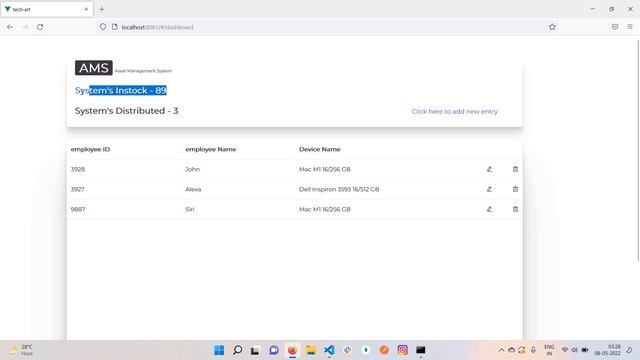This screenshot has height=360, width=640.
Task: Reload the page with the refresh icon
Action: 40,27
